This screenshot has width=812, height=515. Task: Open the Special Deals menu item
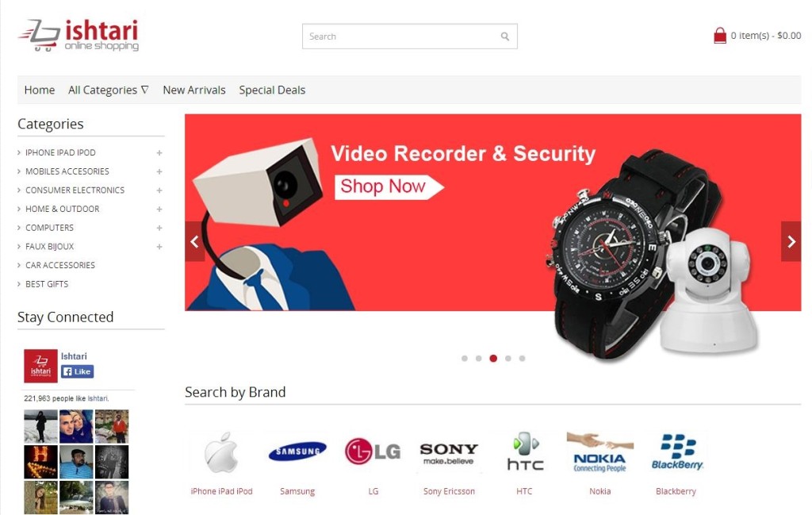272,90
